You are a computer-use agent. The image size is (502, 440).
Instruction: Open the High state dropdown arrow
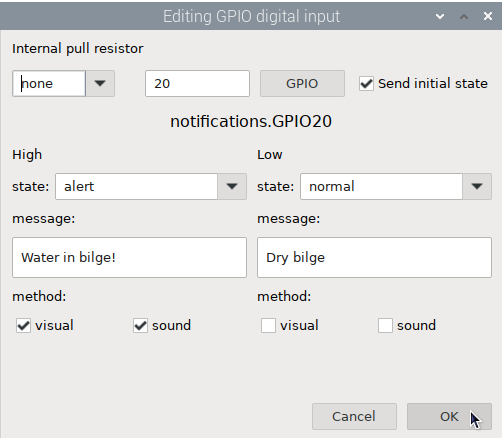coord(232,186)
